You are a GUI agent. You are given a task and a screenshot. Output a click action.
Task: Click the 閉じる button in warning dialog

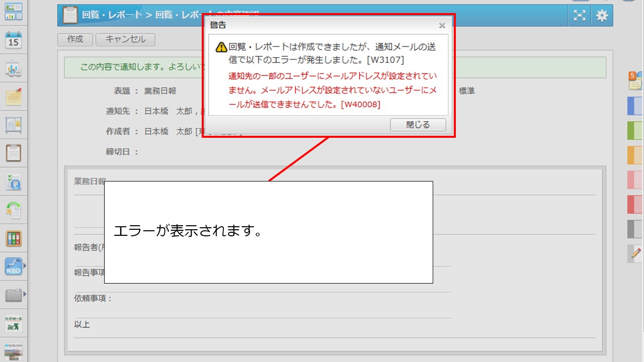pos(418,125)
